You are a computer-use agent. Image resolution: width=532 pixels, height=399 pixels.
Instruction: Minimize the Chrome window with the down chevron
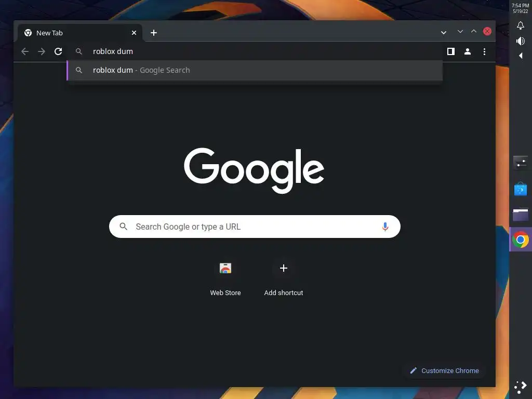click(x=460, y=31)
